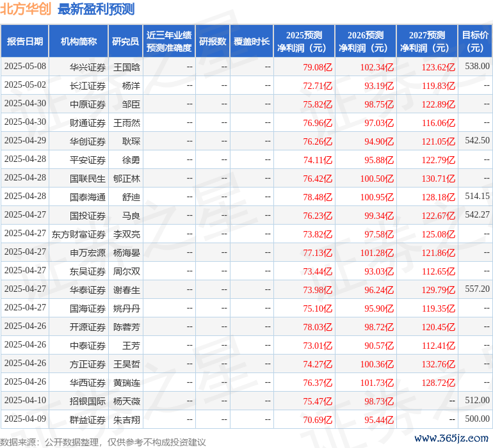
Task: Click the 132.76亿 2027 profit value
Action: pos(439,364)
